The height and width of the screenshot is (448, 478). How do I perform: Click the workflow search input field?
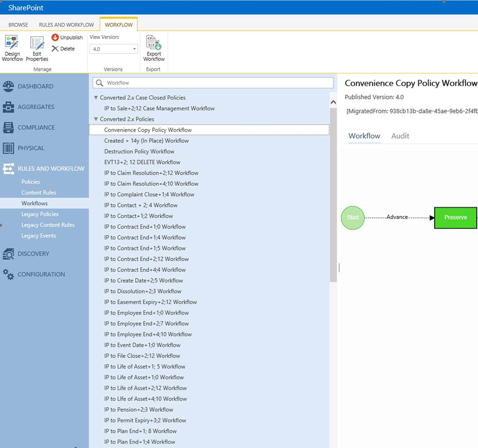coord(212,83)
